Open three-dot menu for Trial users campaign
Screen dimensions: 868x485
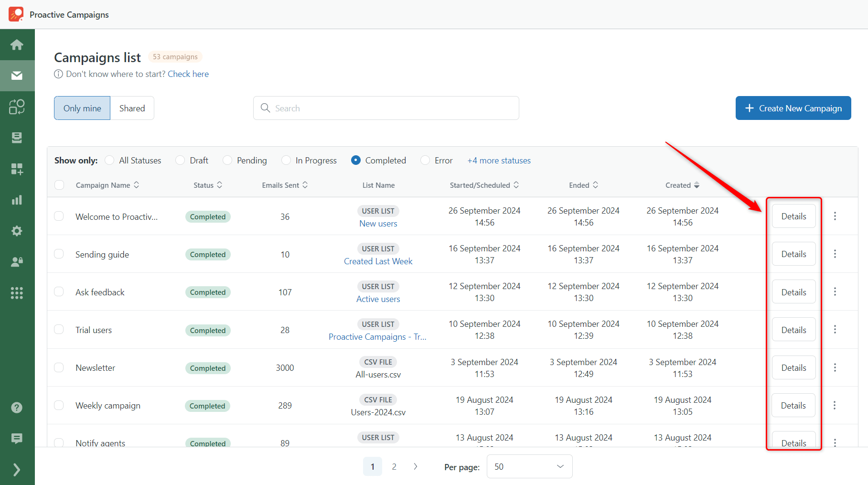835,329
